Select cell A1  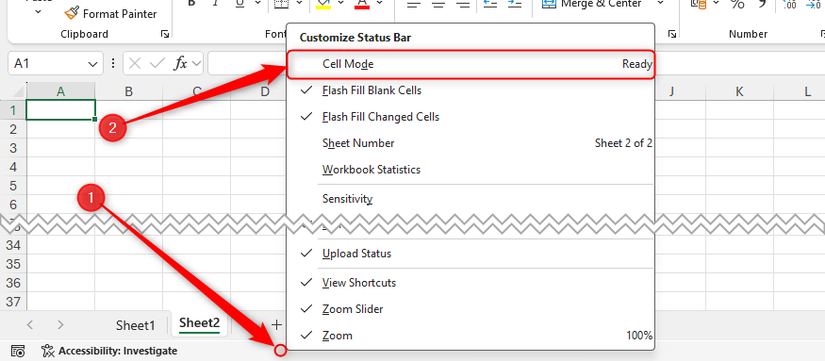tap(61, 110)
